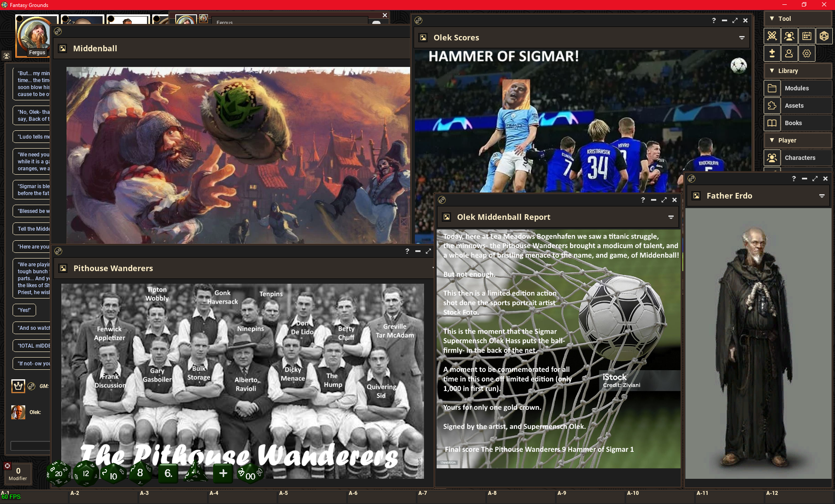Click the link icon on Father Erdo window
The height and width of the screenshot is (504, 835).
point(691,179)
